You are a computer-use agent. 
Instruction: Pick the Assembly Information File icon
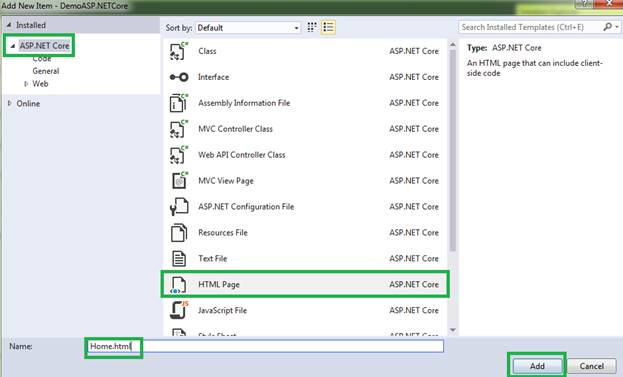pyautogui.click(x=178, y=103)
